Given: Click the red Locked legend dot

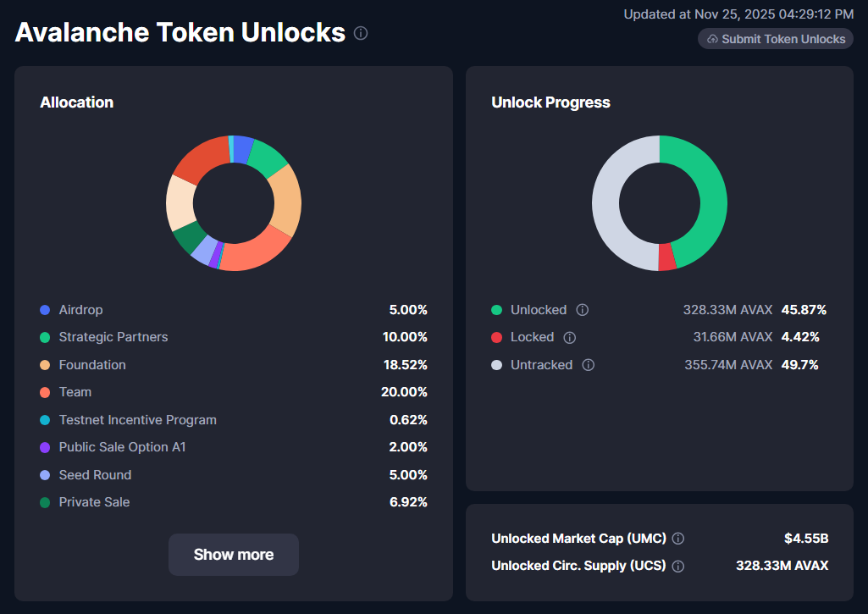Looking at the screenshot, I should tap(496, 337).
